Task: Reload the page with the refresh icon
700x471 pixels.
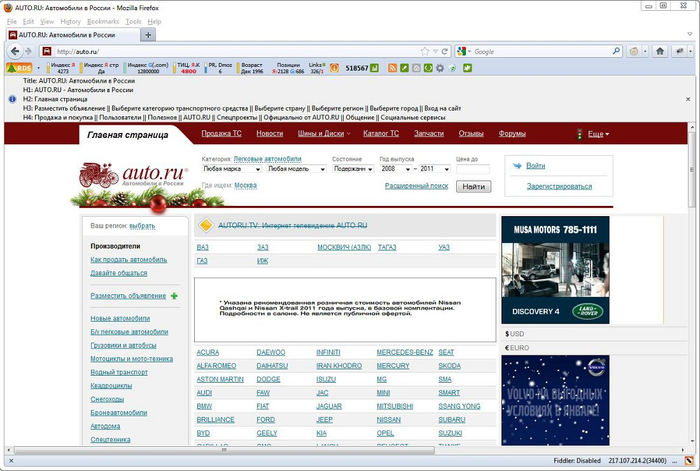Action: (x=445, y=51)
